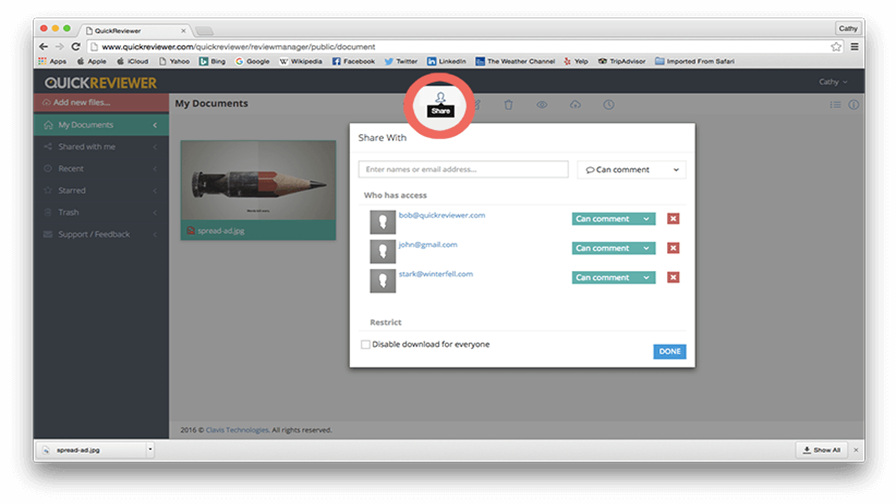Click the eye preview icon in toolbar
896x504 pixels.
[x=542, y=105]
